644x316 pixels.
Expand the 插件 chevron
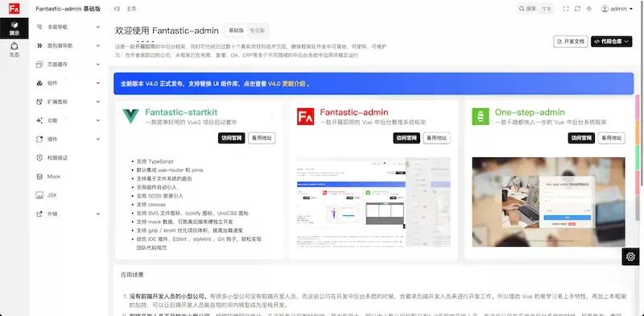(x=98, y=139)
